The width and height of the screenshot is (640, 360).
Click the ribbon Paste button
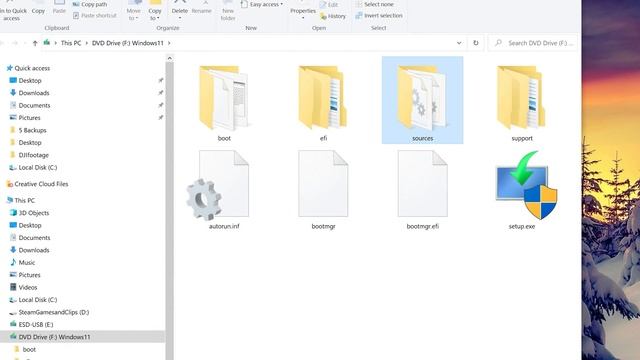[59, 8]
